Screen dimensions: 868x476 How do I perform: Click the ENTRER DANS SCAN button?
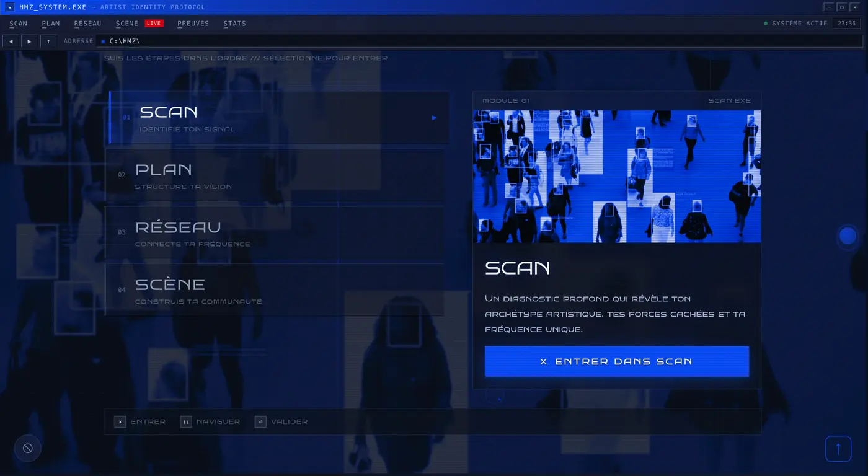pos(617,361)
